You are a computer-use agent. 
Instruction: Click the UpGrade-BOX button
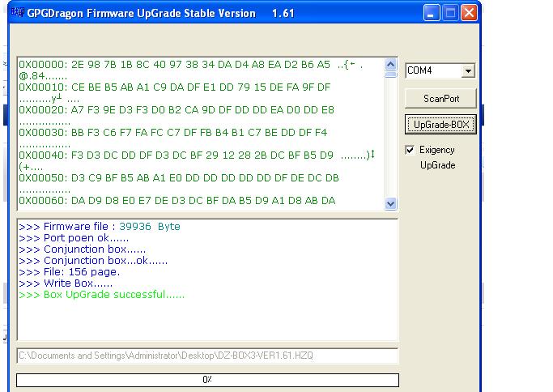coord(440,125)
